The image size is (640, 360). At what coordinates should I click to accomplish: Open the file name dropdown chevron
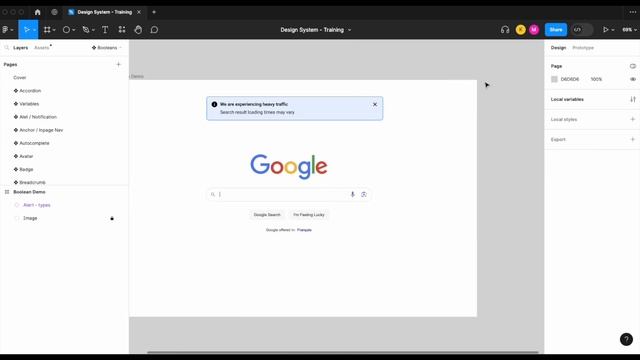click(349, 30)
